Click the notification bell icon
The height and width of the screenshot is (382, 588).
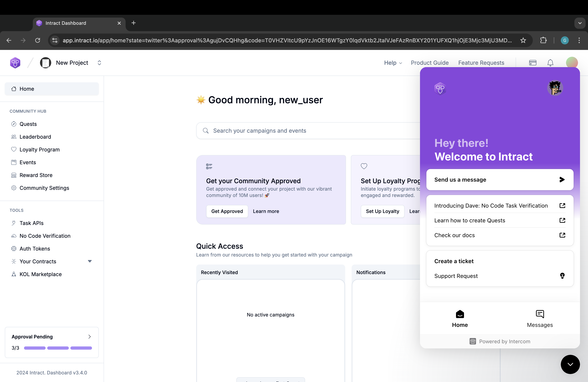click(550, 63)
